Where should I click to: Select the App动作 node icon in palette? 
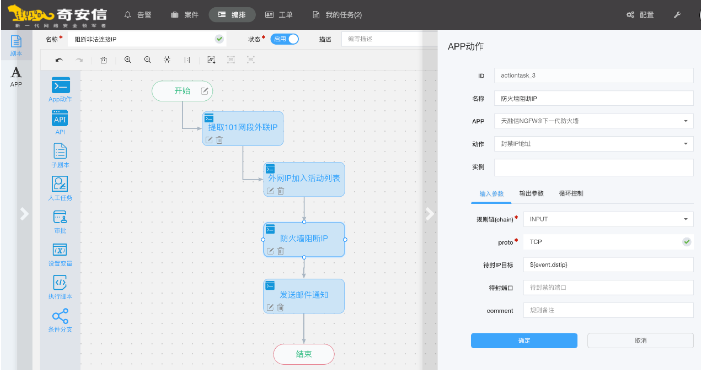pos(60,85)
